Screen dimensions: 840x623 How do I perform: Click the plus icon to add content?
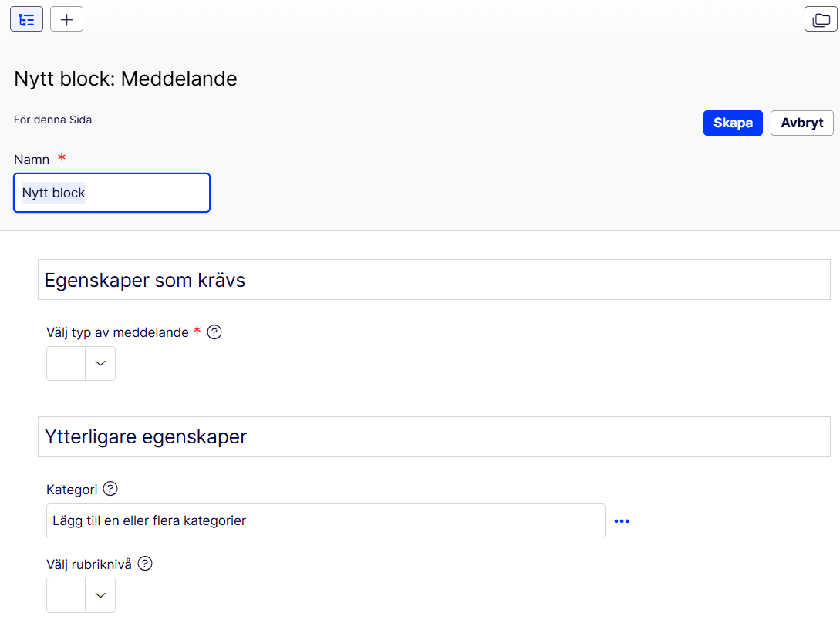66,19
